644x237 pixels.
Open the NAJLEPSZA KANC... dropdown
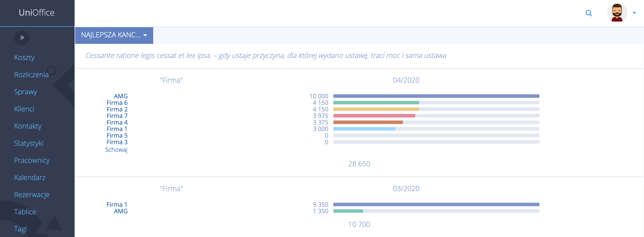(114, 35)
